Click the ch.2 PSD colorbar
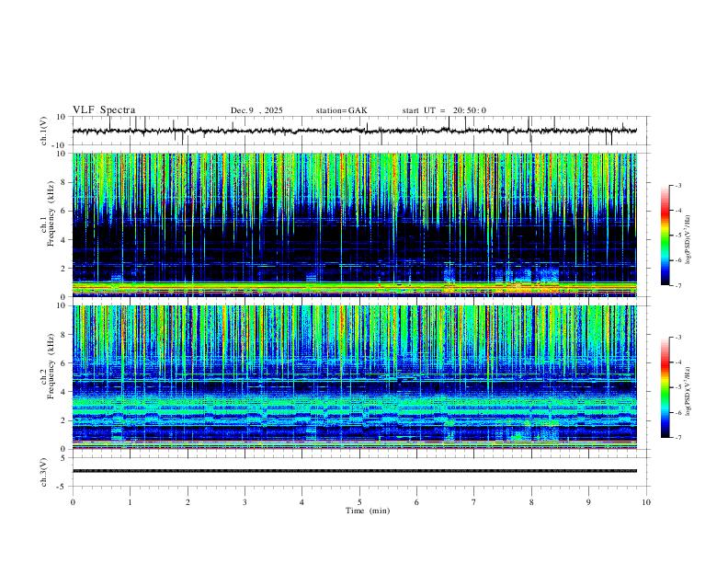The width and height of the screenshot is (728, 563). 665,387
